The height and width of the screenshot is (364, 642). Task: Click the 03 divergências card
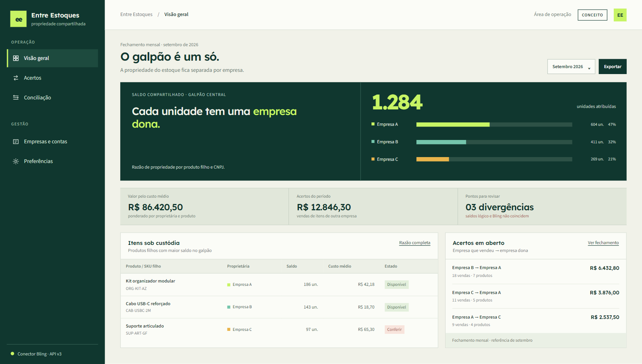pos(542,207)
